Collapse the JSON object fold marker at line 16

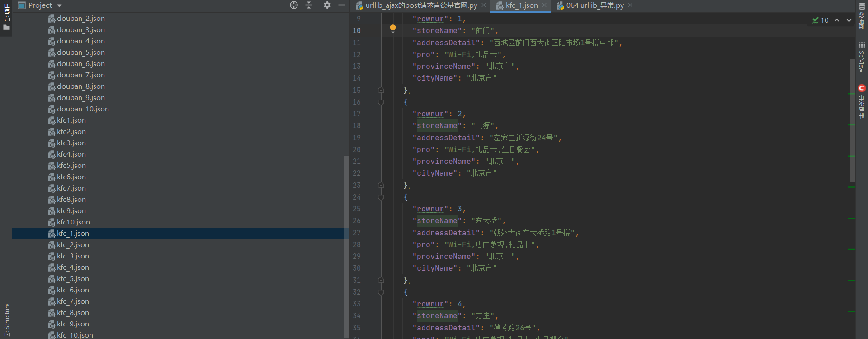tap(381, 102)
